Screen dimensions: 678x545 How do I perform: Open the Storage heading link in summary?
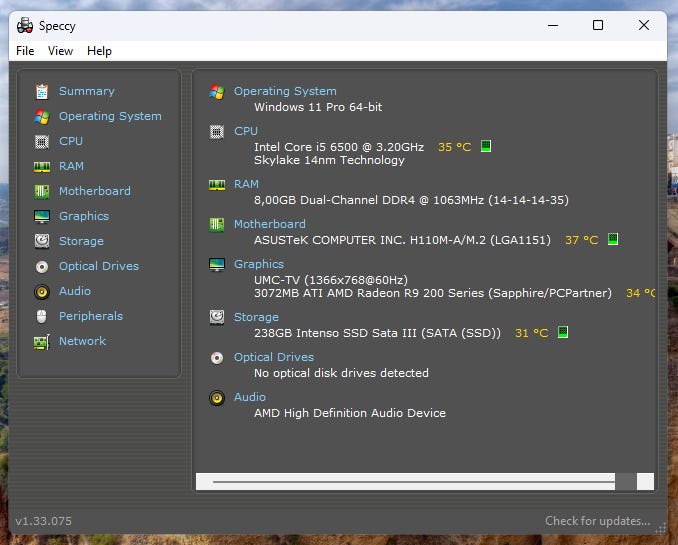(256, 317)
